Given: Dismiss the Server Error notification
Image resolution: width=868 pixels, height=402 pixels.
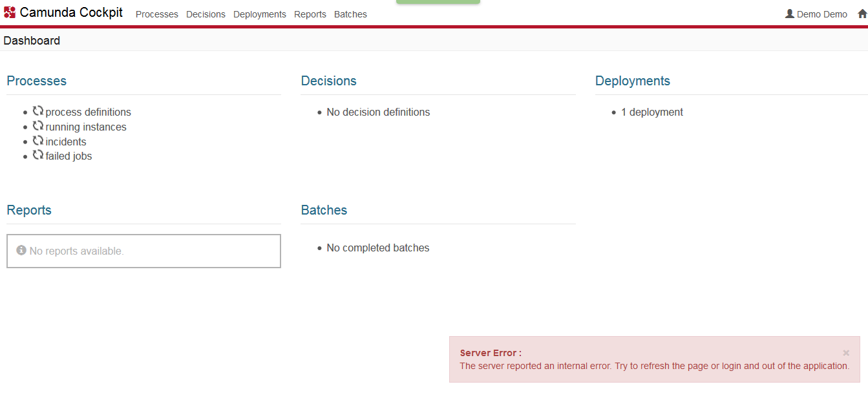Looking at the screenshot, I should point(846,353).
